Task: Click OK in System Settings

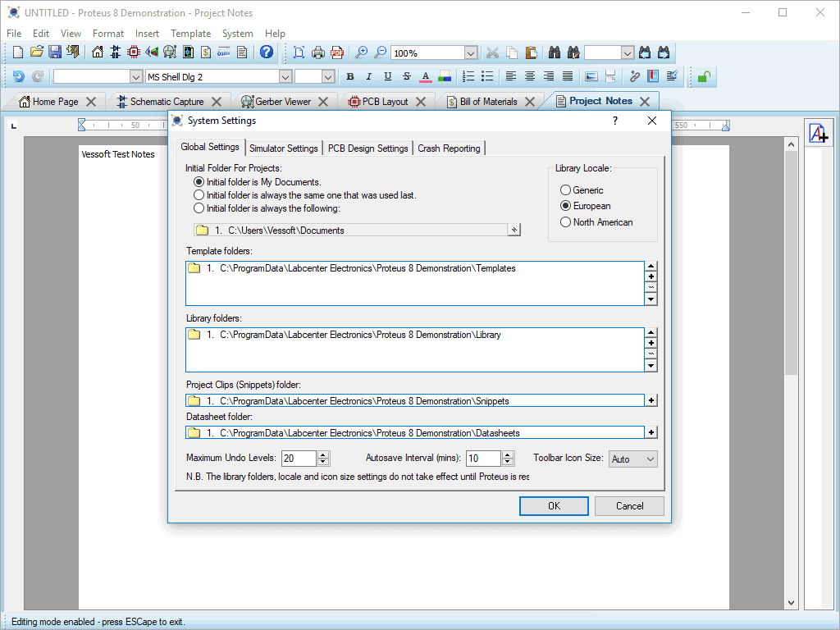Action: click(x=554, y=505)
